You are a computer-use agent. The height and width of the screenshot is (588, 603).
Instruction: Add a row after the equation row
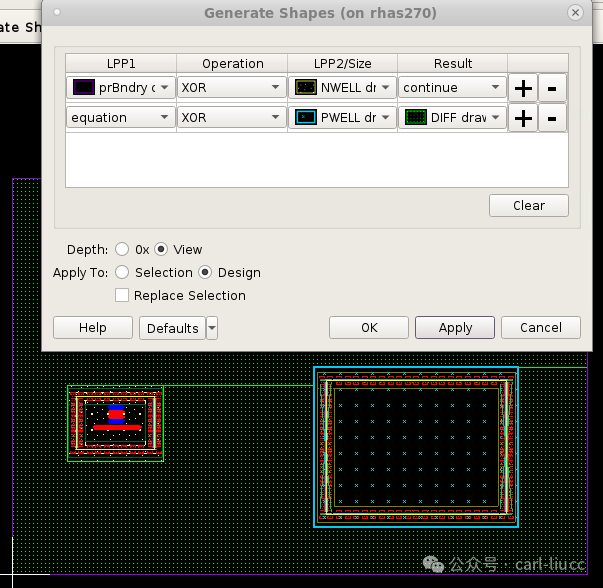point(523,118)
